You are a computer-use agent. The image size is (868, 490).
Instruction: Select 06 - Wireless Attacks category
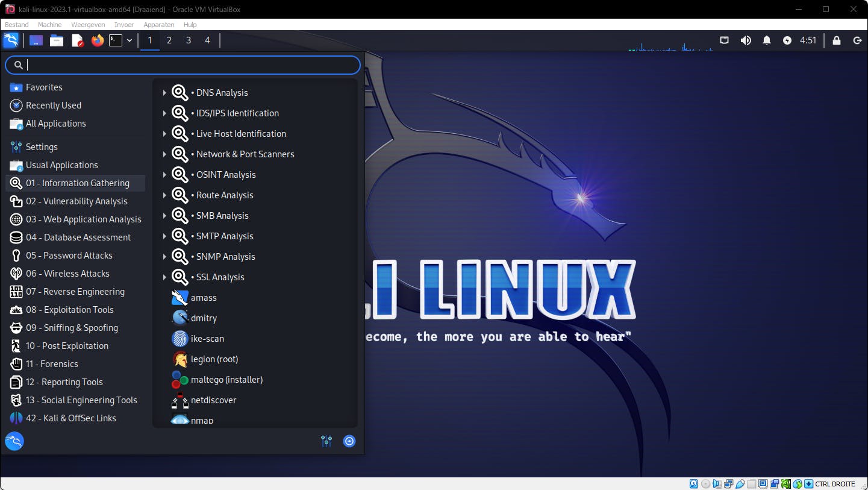click(67, 274)
